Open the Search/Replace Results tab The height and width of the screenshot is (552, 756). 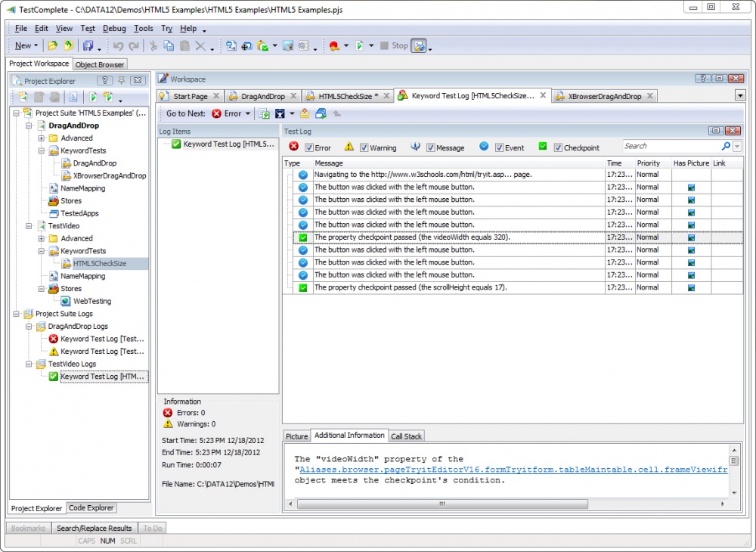click(94, 529)
